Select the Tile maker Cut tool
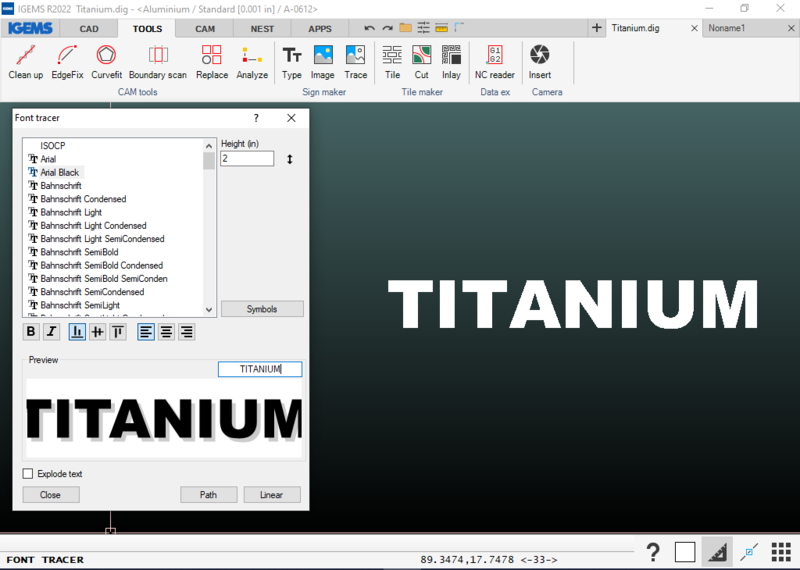 click(x=421, y=62)
